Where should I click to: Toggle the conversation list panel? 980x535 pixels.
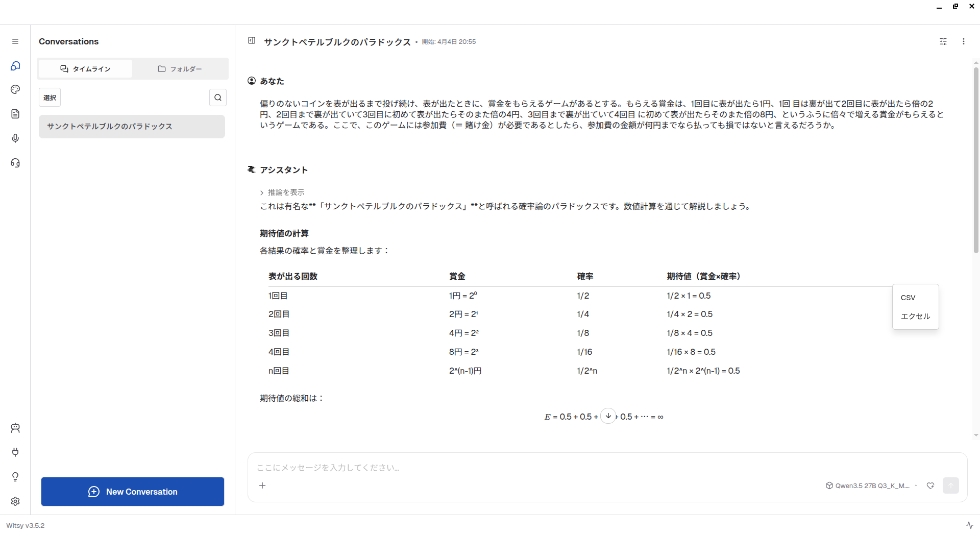click(x=252, y=41)
